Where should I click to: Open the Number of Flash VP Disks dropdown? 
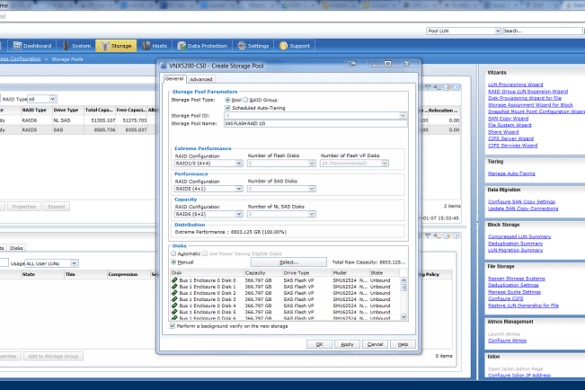click(384, 163)
